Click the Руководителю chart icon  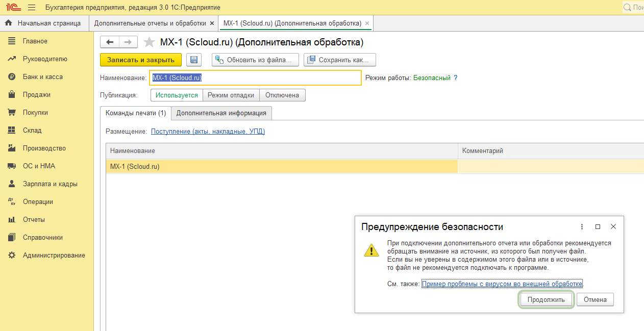tap(12, 59)
